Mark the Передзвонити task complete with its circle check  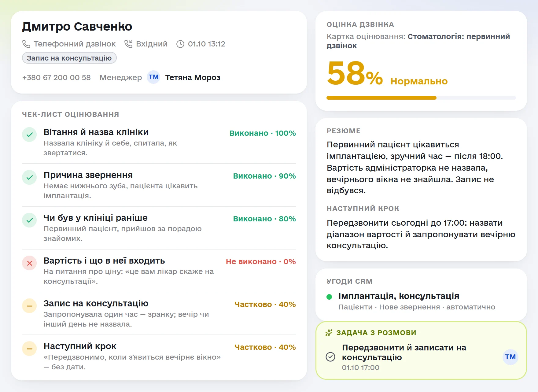[330, 357]
